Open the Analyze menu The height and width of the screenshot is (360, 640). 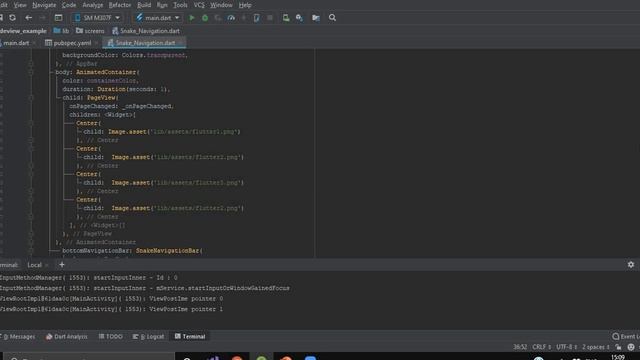coord(93,5)
